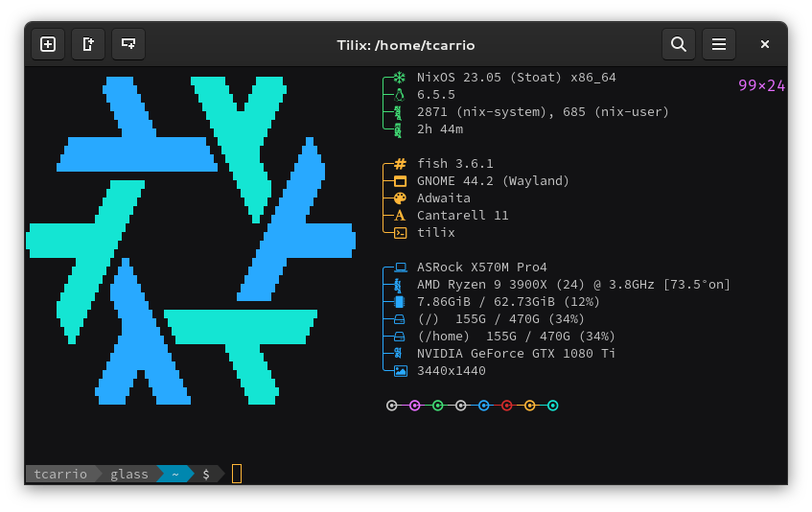Click the '3440x1440' resolution text
Viewport: 812px width, 512px height.
(451, 371)
